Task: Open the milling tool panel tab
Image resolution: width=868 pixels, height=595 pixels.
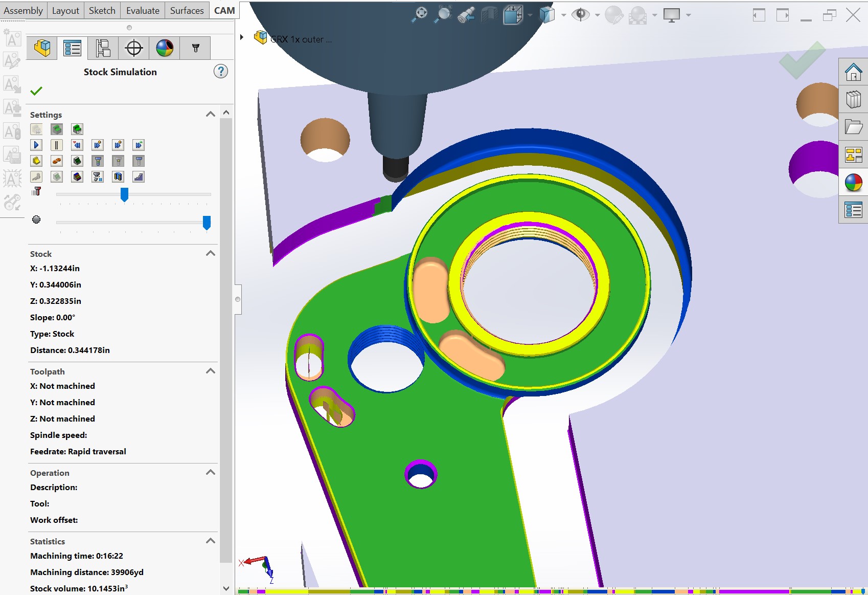Action: (195, 48)
